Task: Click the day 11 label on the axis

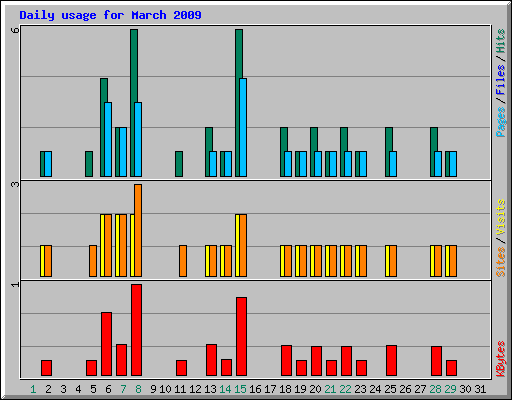Action: [x=180, y=389]
